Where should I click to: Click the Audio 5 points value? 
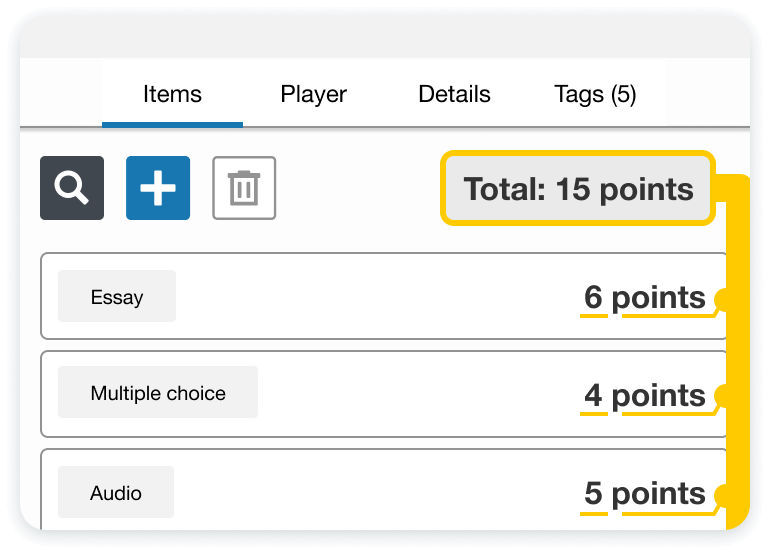click(645, 494)
